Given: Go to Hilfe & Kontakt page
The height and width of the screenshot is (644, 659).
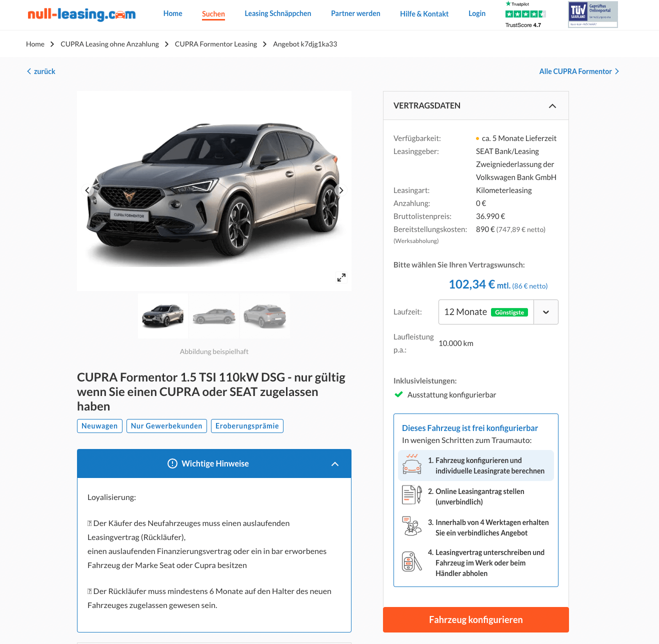Looking at the screenshot, I should (424, 14).
